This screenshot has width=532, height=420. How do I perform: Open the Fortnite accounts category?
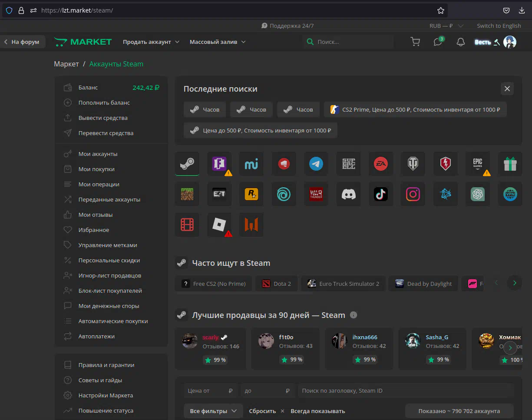(x=219, y=164)
